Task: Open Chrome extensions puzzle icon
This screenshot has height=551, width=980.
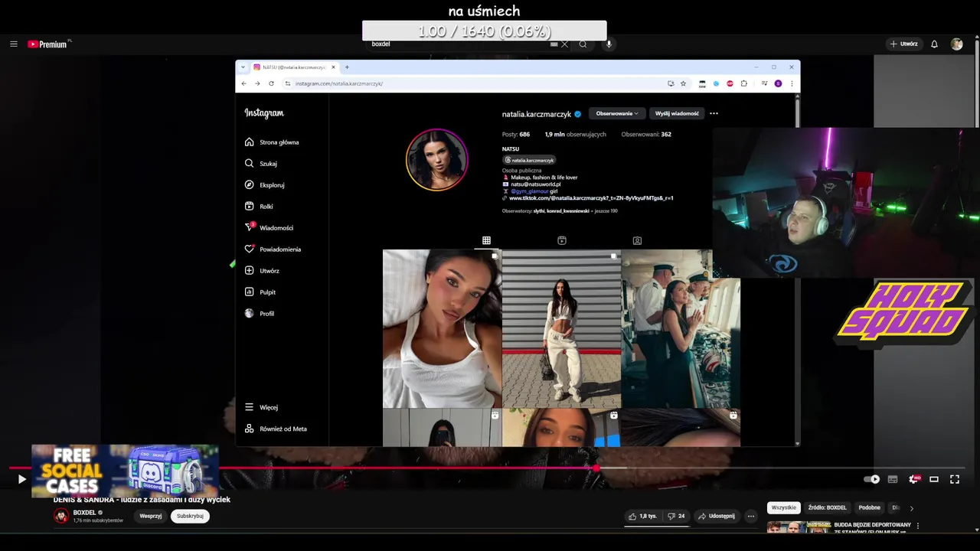Action: (x=743, y=83)
